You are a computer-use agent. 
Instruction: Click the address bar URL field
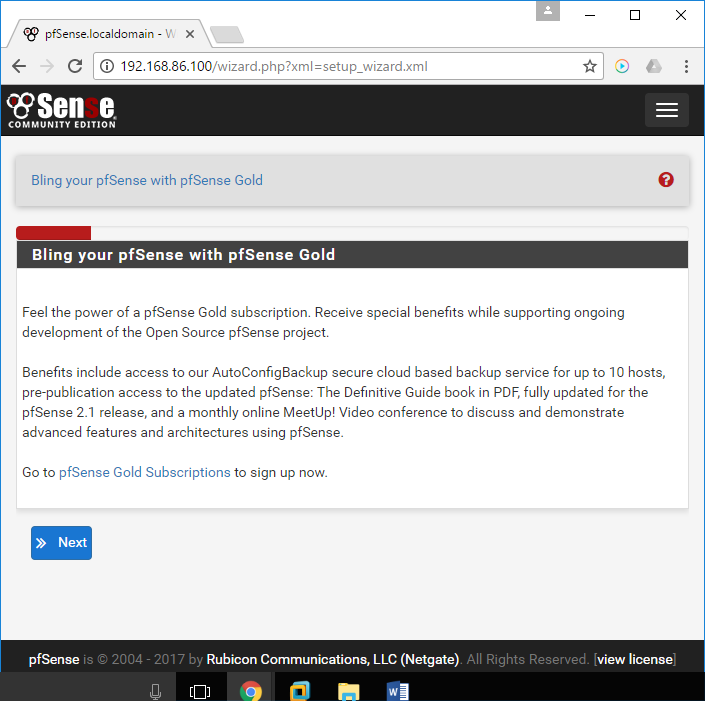(348, 67)
